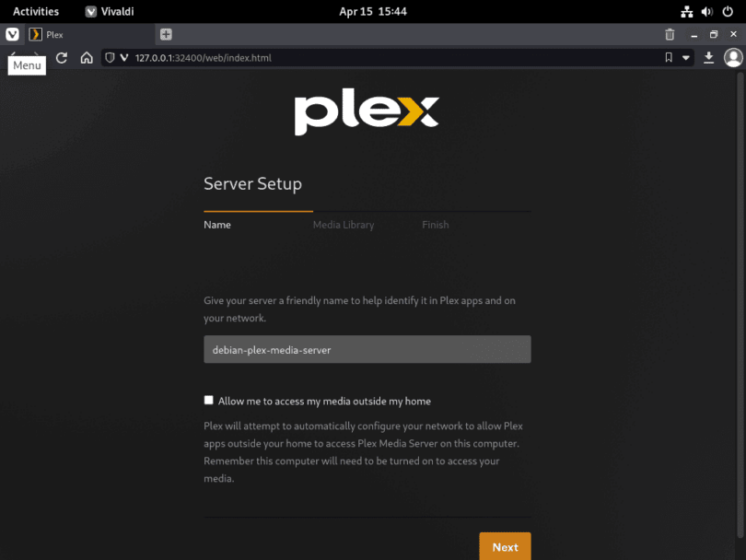
Task: Open the bookmark dropdown arrow
Action: click(x=684, y=56)
